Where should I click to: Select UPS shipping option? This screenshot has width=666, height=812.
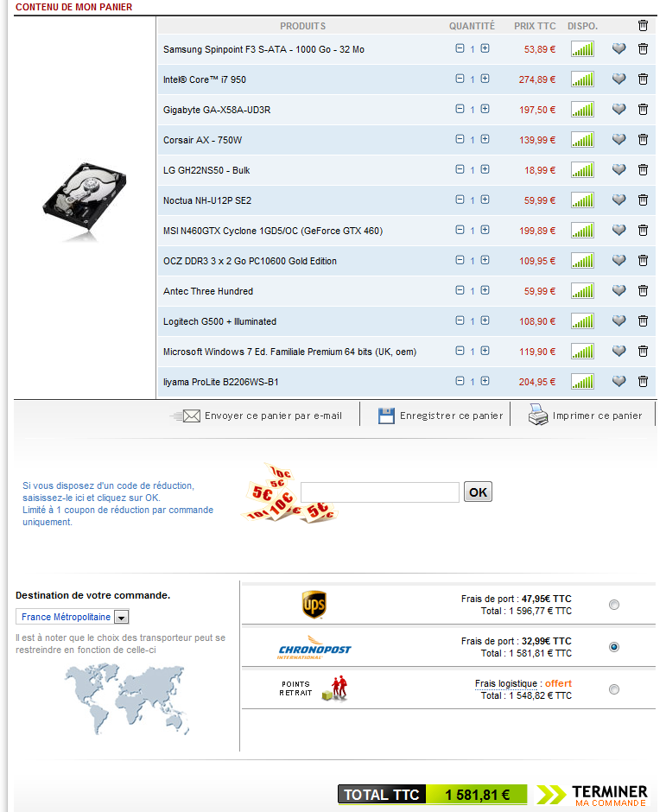[614, 605]
